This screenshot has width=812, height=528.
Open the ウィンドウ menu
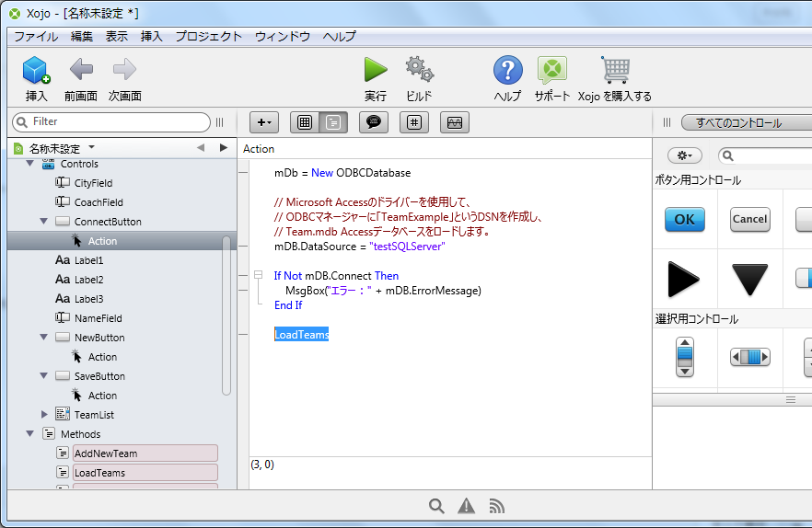click(x=283, y=36)
